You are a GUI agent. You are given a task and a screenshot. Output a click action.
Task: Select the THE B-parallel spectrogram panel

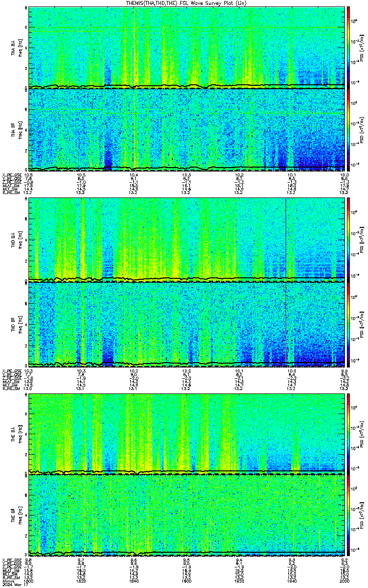187,515
